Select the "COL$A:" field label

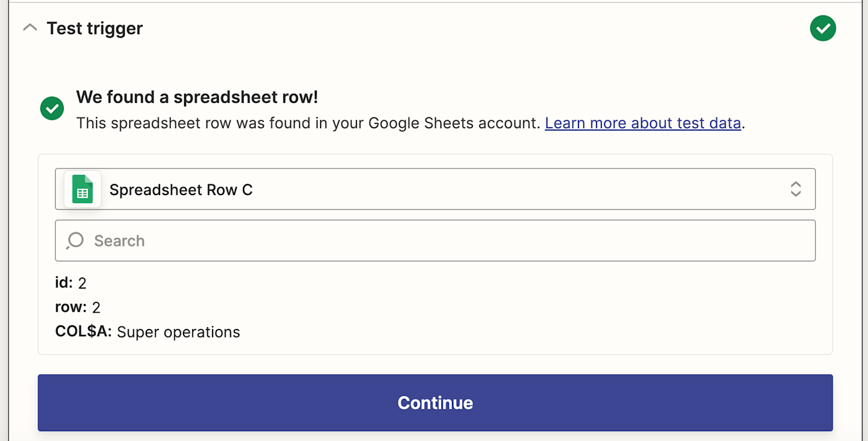click(83, 332)
